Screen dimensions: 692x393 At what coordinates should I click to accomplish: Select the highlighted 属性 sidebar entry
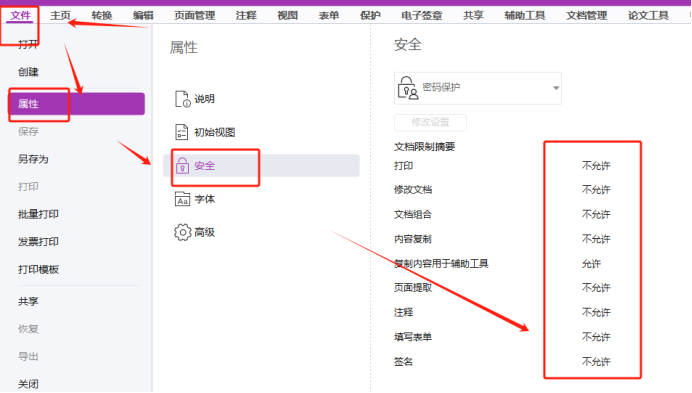click(76, 104)
